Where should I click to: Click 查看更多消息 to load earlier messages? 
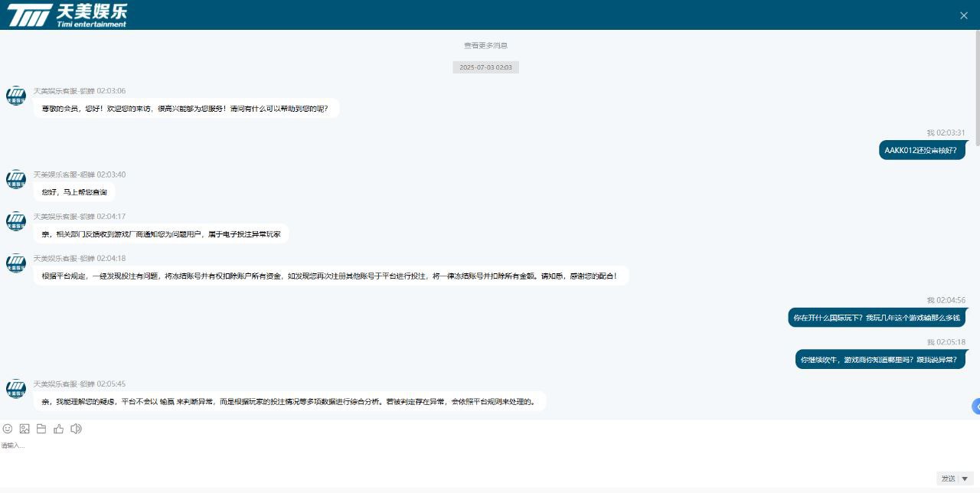tap(485, 46)
